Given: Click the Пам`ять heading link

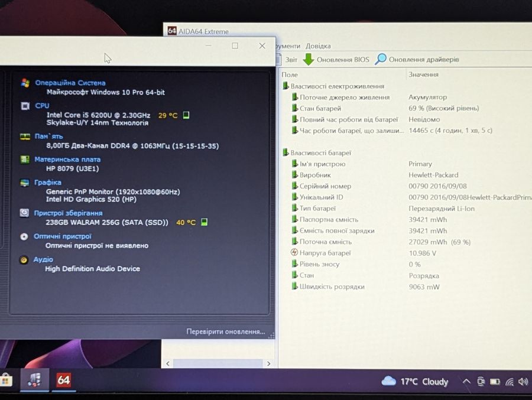Looking at the screenshot, I should tap(48, 136).
